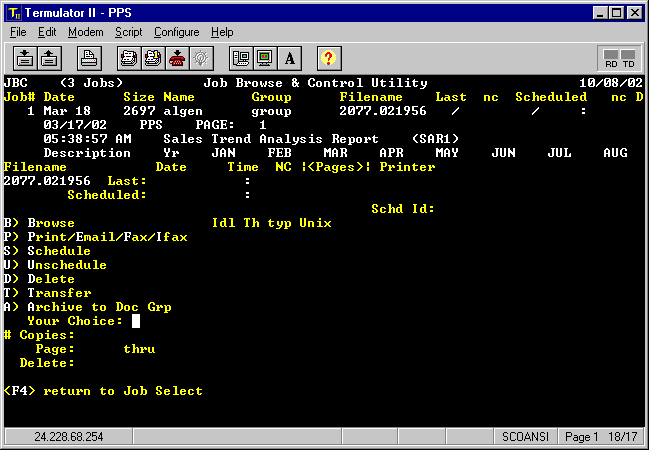Click the Your Choice cursor field
This screenshot has height=450, width=649.
(x=136, y=321)
